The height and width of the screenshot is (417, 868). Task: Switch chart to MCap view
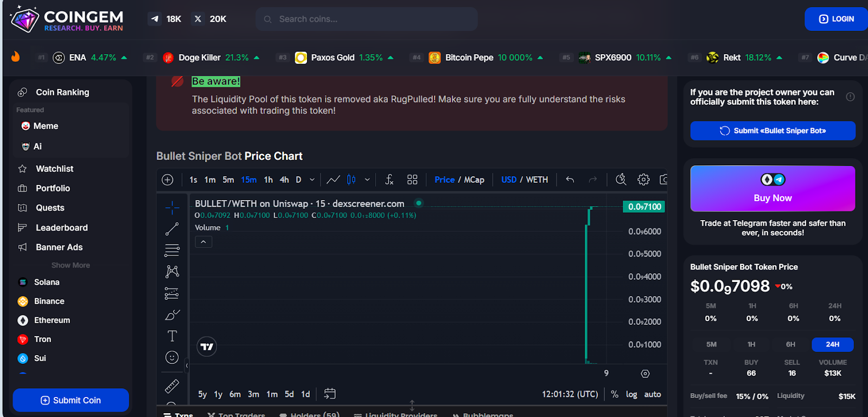point(474,179)
